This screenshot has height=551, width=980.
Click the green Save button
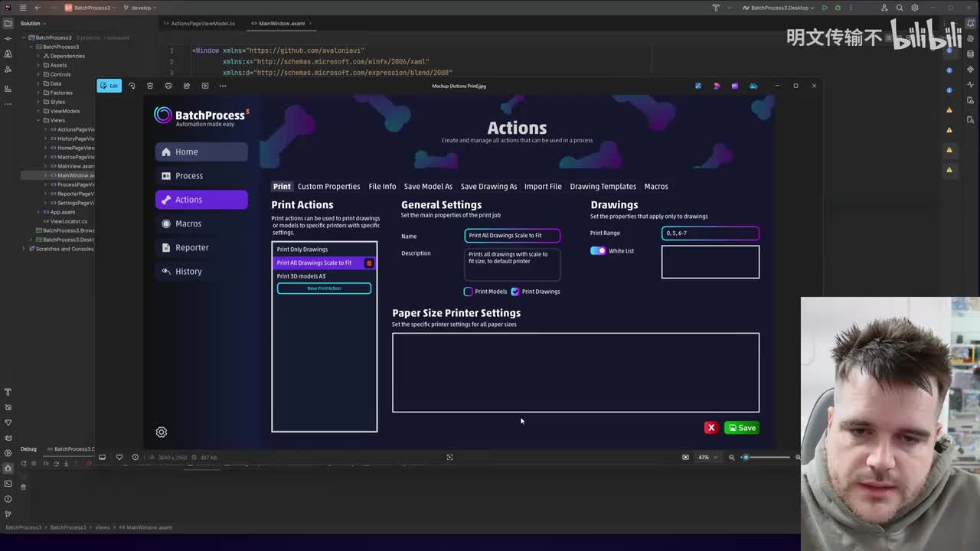tap(742, 428)
